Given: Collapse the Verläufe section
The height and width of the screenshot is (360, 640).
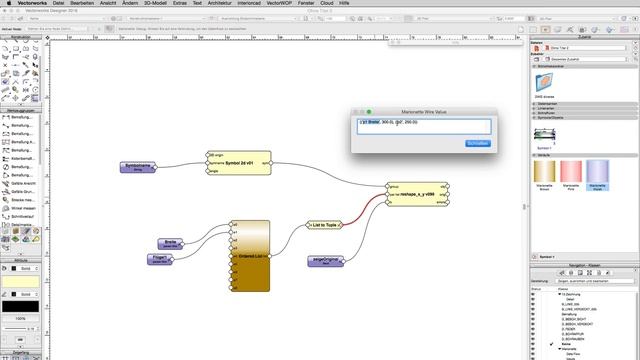Looking at the screenshot, I should (x=534, y=155).
